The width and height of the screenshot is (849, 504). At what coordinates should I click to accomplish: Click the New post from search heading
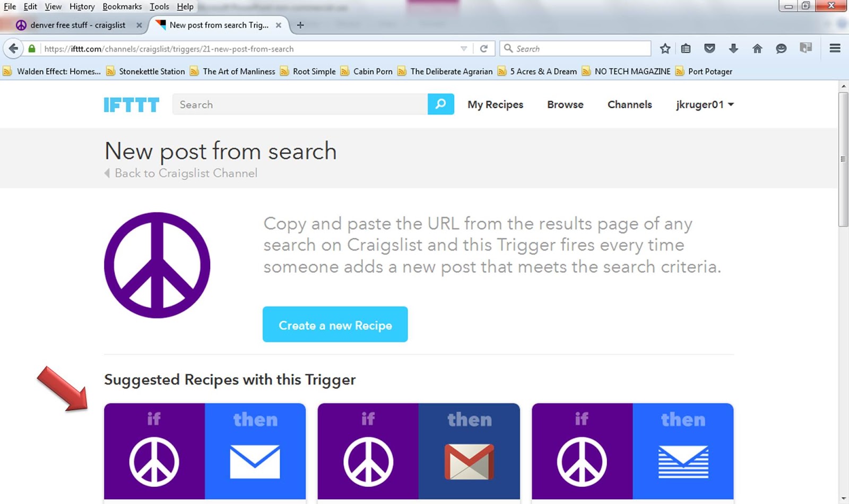[x=221, y=151]
